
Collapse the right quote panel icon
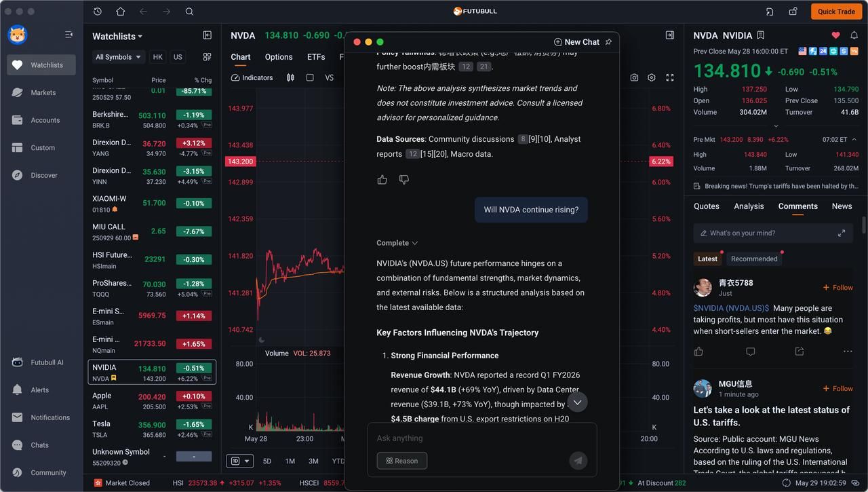coord(670,35)
